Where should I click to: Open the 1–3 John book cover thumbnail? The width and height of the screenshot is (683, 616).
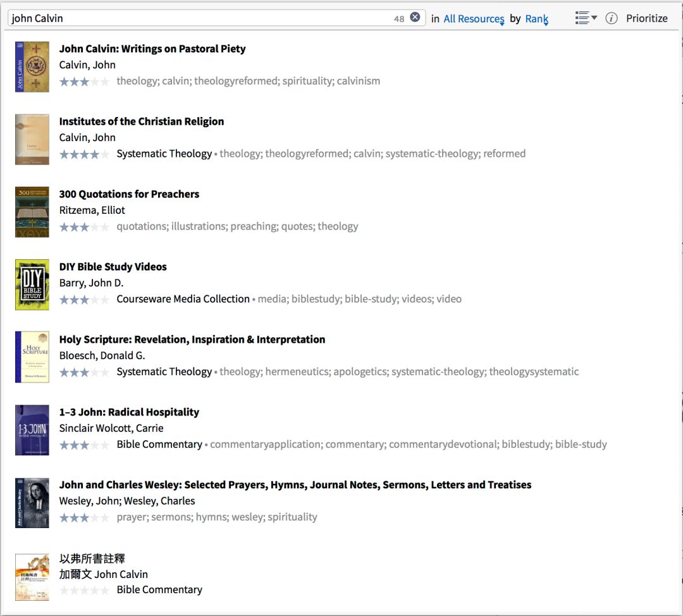32,430
